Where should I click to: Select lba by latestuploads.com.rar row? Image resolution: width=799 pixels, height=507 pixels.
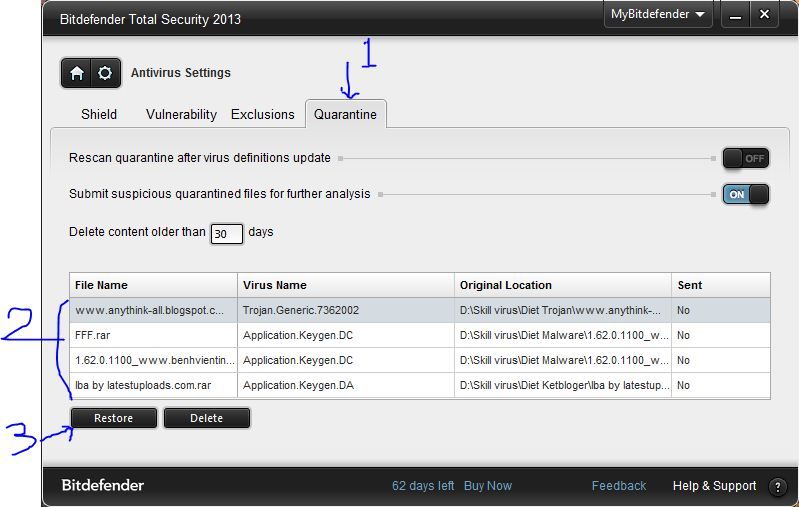420,385
